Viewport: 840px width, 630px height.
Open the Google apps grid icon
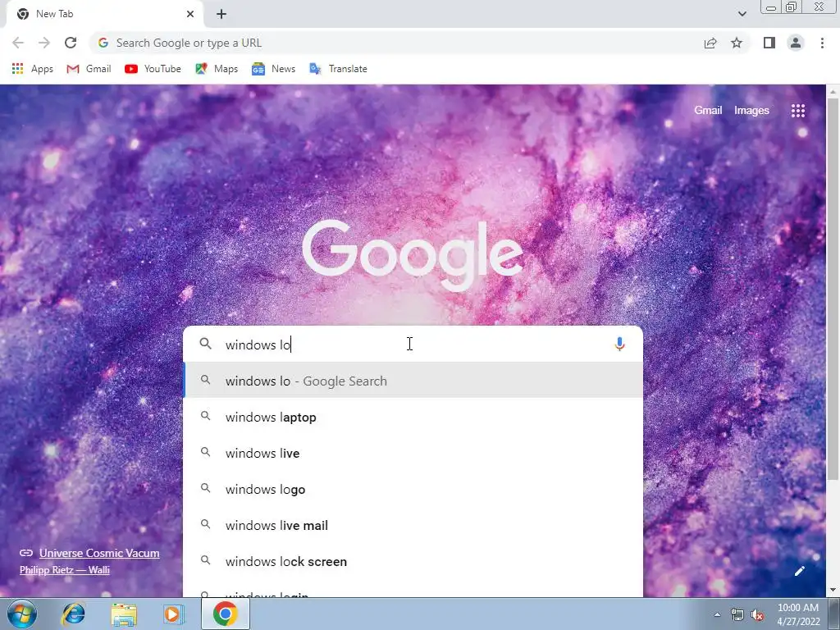click(798, 111)
